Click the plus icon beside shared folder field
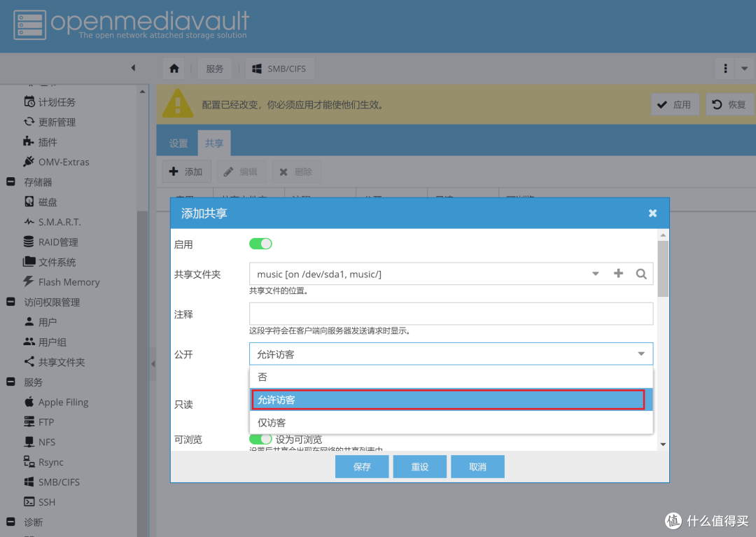Image resolution: width=756 pixels, height=537 pixels. 618,274
